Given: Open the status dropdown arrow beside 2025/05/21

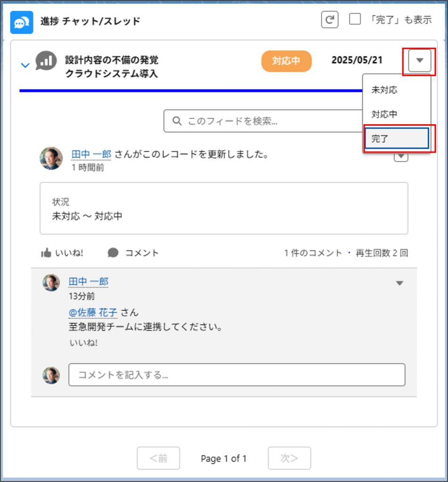Looking at the screenshot, I should 420,61.
